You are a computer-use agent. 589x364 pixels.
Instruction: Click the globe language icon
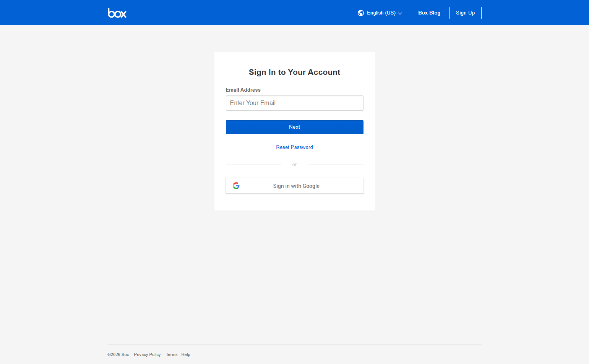pyautogui.click(x=361, y=13)
